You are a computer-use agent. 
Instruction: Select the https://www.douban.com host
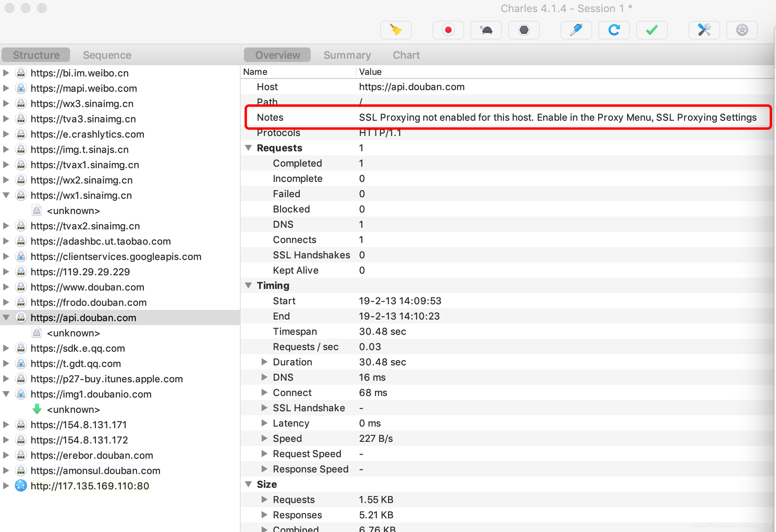click(x=87, y=287)
